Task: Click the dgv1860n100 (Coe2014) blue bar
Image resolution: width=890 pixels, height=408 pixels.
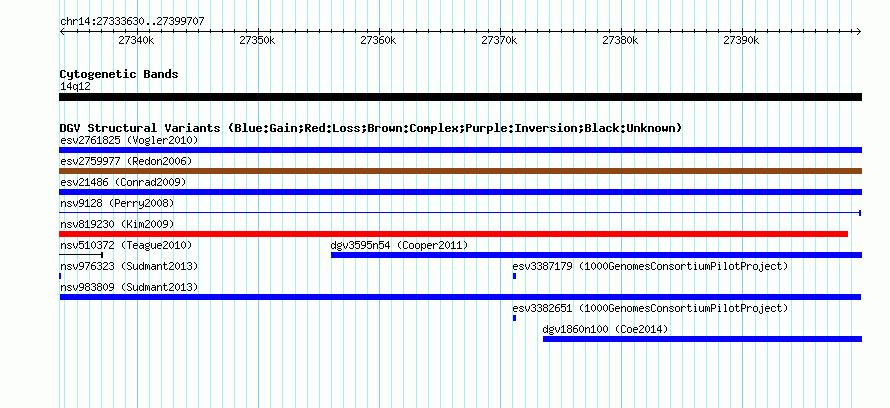Action: [703, 339]
